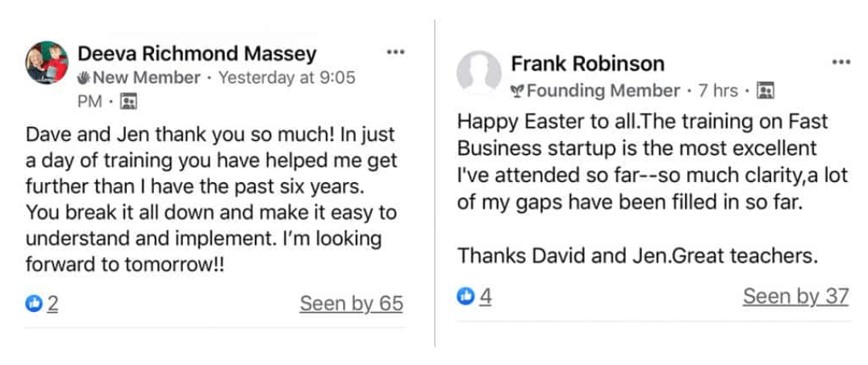The height and width of the screenshot is (365, 868).
Task: Click the blue like icon on Deeva's post
Action: point(34,304)
